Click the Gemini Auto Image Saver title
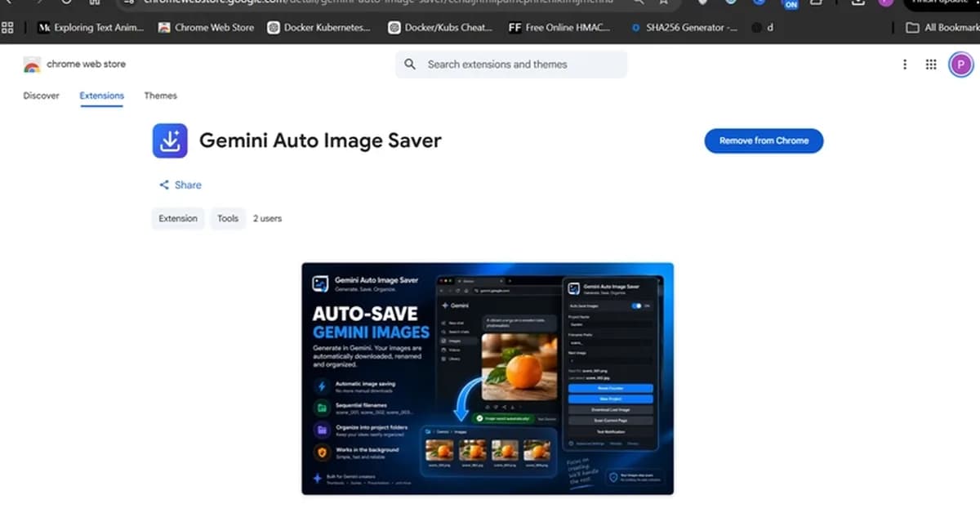This screenshot has width=980, height=513. (320, 141)
